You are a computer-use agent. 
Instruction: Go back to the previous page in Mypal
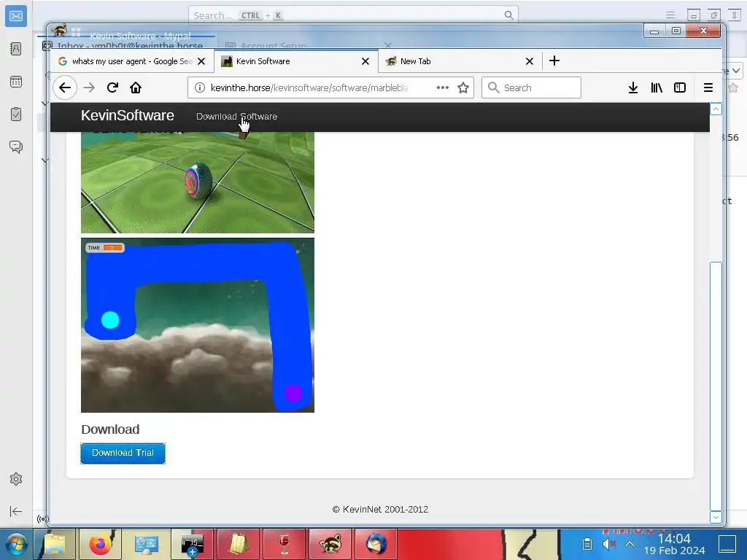(x=65, y=87)
